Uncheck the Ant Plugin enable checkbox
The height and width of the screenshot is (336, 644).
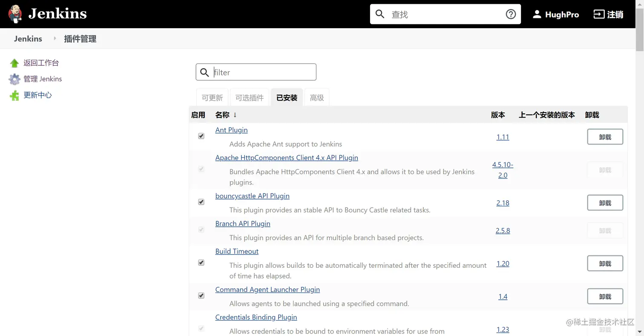point(201,136)
